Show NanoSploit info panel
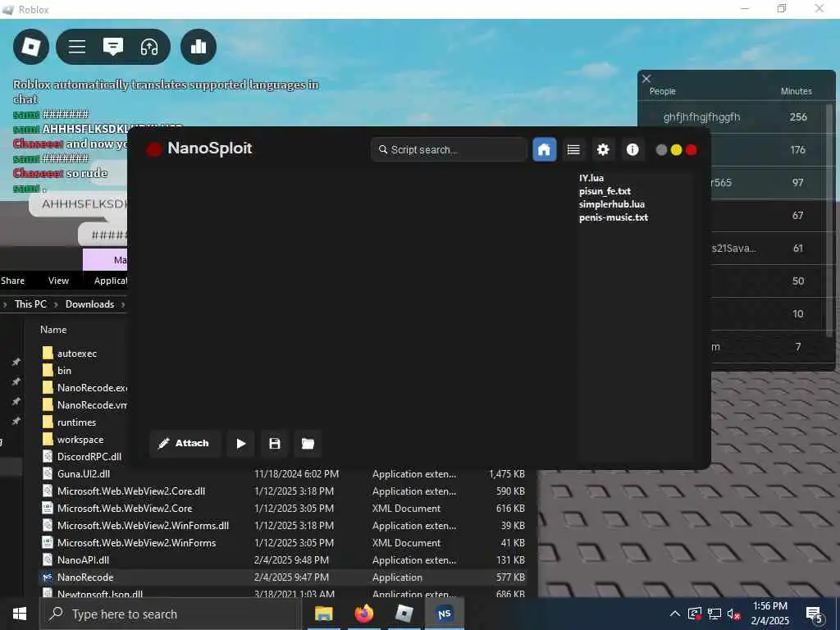The width and height of the screenshot is (840, 630). coord(632,149)
